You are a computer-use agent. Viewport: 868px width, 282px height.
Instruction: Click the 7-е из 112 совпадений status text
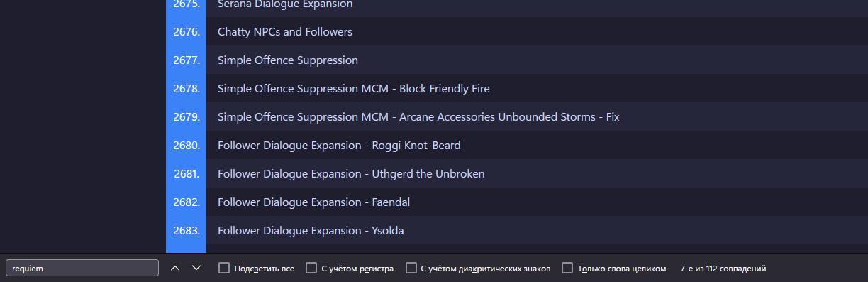point(723,269)
